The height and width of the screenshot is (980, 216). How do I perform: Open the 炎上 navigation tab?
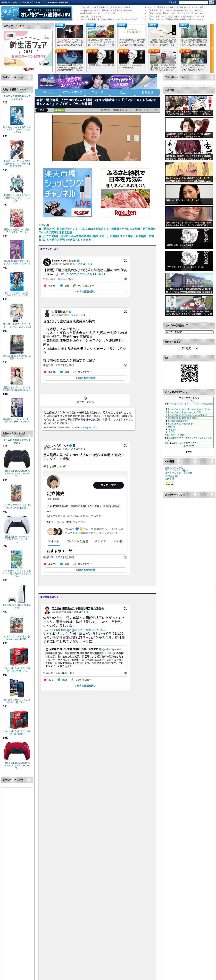(x=122, y=92)
